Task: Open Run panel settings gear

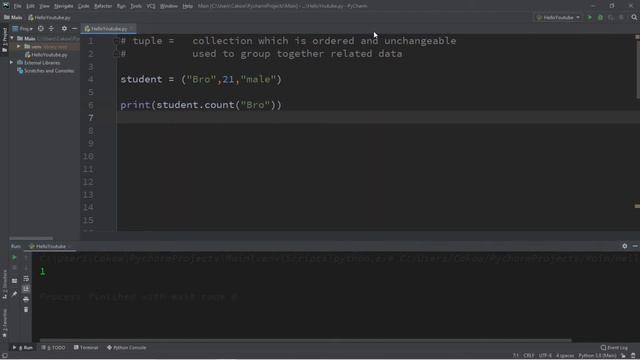Action: (624, 246)
